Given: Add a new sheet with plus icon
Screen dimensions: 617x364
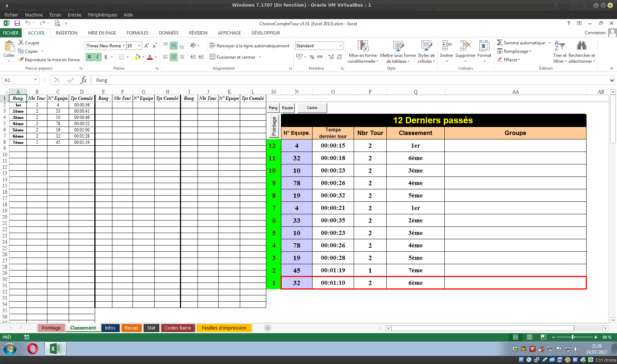Looking at the screenshot, I should click(268, 328).
